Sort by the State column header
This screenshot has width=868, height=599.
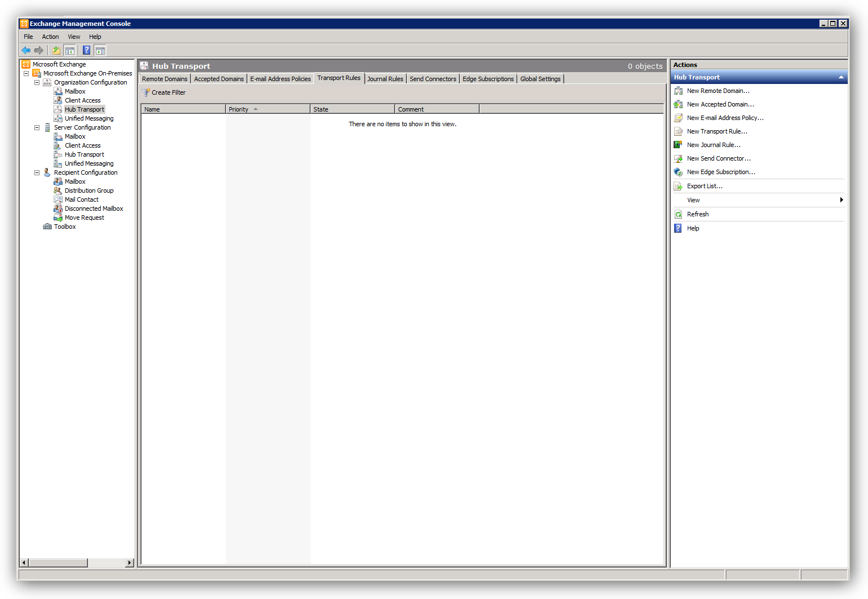coord(352,109)
